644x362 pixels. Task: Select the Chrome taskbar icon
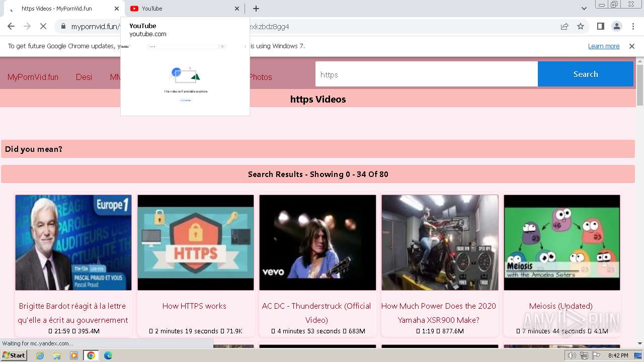click(x=91, y=355)
